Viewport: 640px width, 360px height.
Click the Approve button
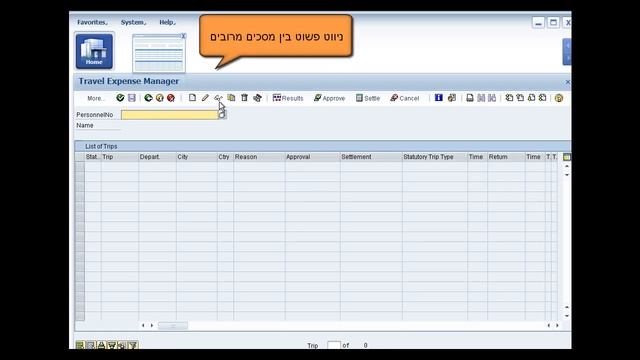[x=329, y=98]
